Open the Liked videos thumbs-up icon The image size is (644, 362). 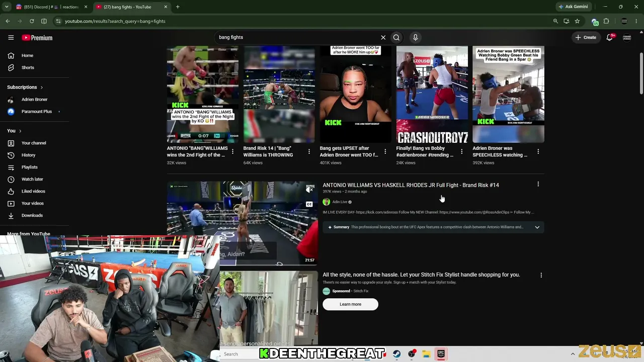coord(11,191)
